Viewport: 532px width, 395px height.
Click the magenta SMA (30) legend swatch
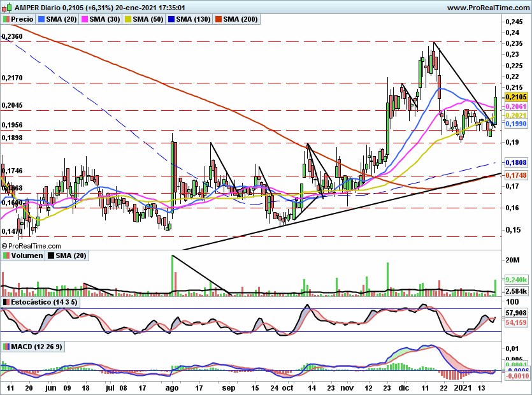(x=85, y=19)
